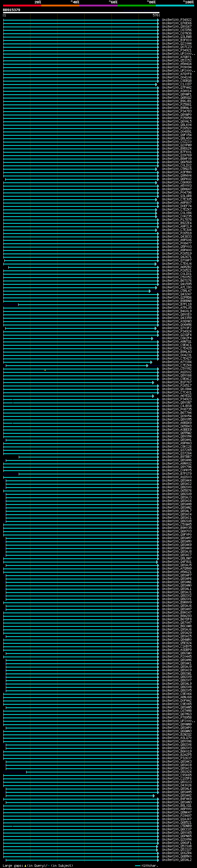Click the query ID BB915379

[11, 10]
